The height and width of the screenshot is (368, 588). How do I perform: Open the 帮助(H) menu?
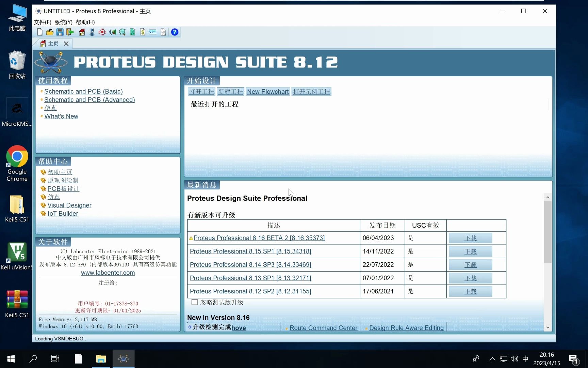point(85,22)
